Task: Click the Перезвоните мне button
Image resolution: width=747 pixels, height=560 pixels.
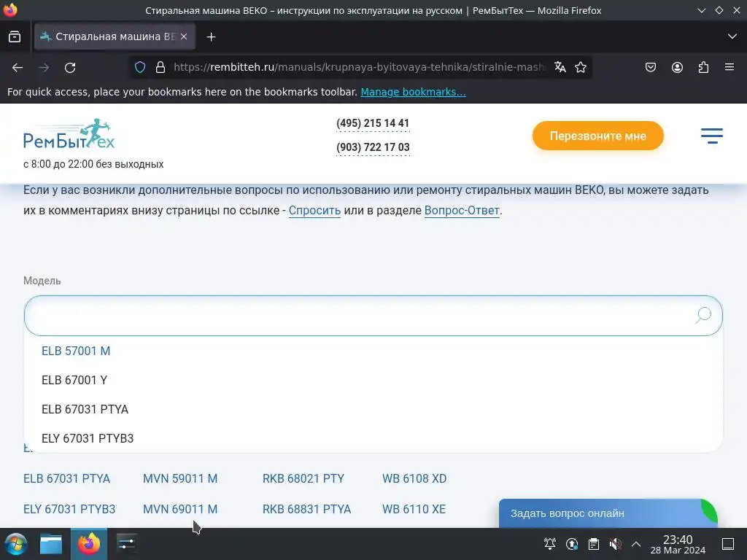Action: pyautogui.click(x=598, y=136)
